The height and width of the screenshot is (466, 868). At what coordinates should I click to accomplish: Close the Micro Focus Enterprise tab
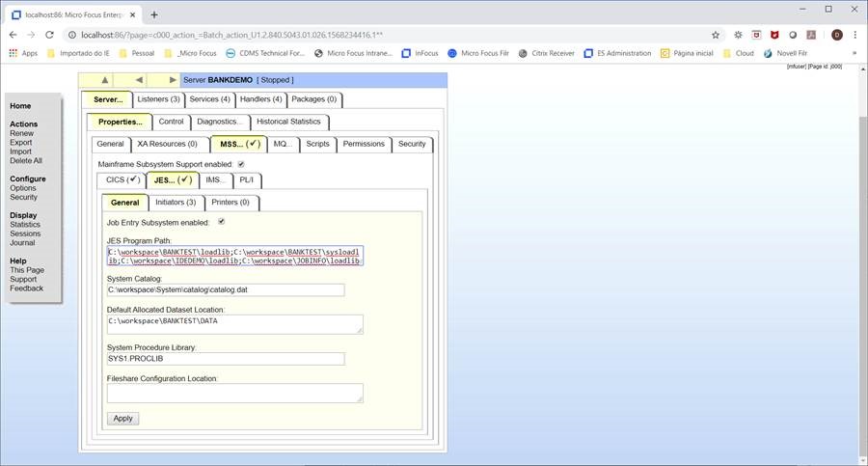tap(133, 15)
